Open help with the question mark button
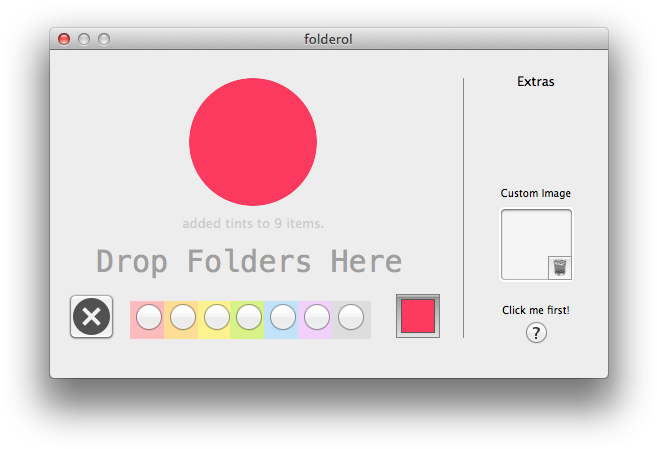This screenshot has width=657, height=449. coord(536,333)
